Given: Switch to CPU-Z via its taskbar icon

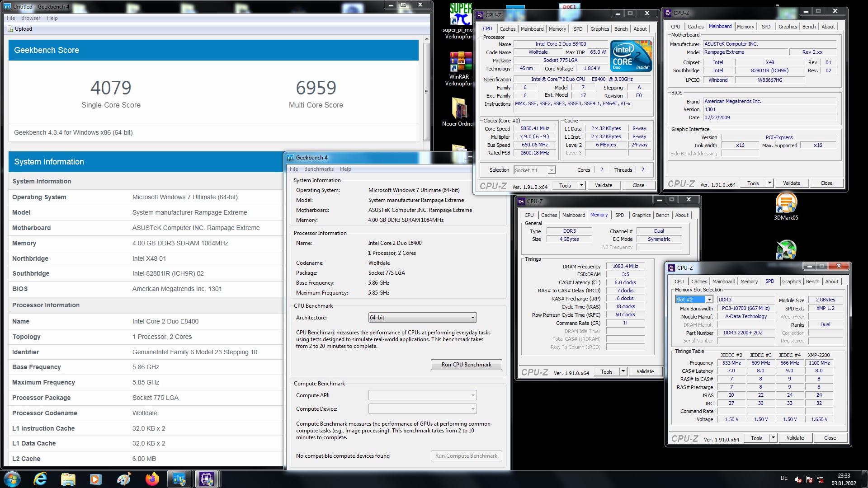Looking at the screenshot, I should click(x=207, y=479).
